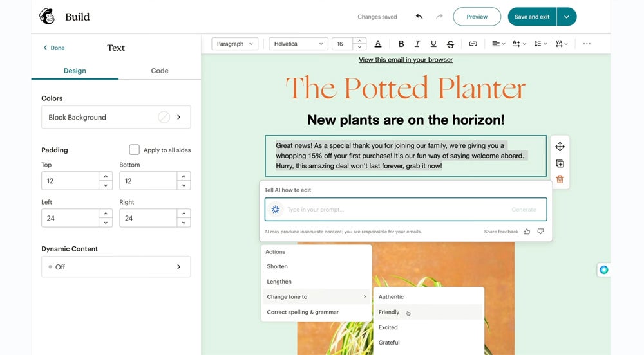
Task: Enable Apply to all sides checkbox
Action: pos(134,150)
